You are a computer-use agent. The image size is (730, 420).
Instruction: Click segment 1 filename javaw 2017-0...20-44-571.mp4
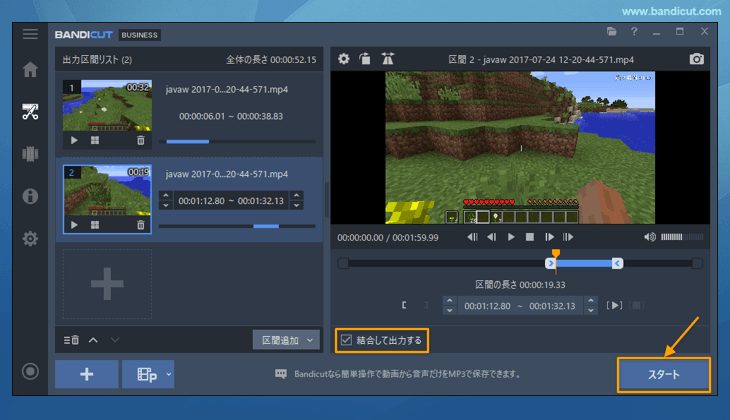(227, 89)
